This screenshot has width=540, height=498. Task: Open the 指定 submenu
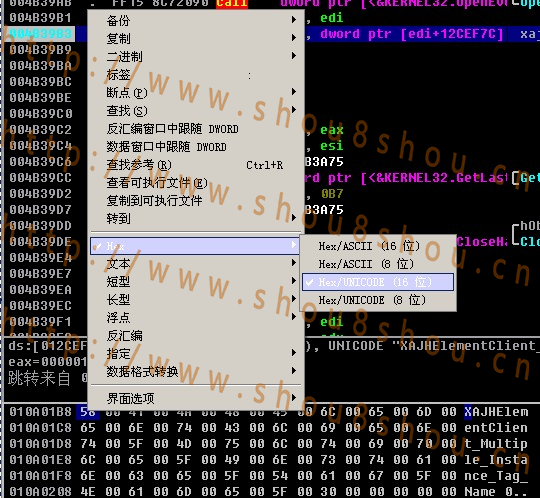pyautogui.click(x=196, y=353)
